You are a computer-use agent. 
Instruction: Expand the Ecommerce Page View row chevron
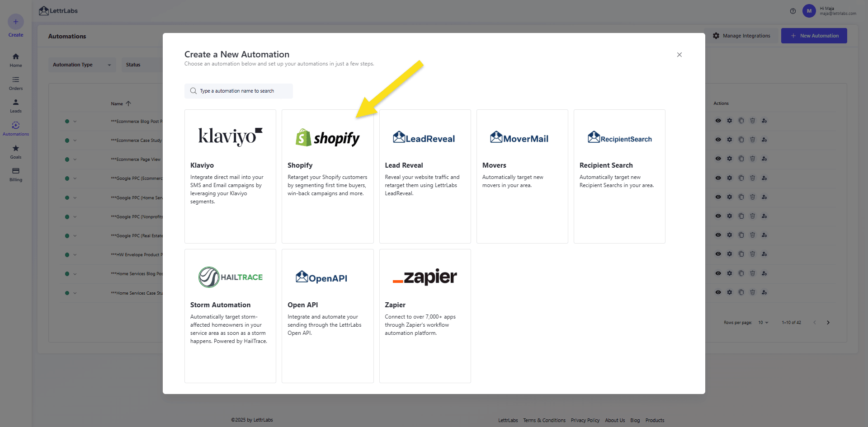coord(75,160)
